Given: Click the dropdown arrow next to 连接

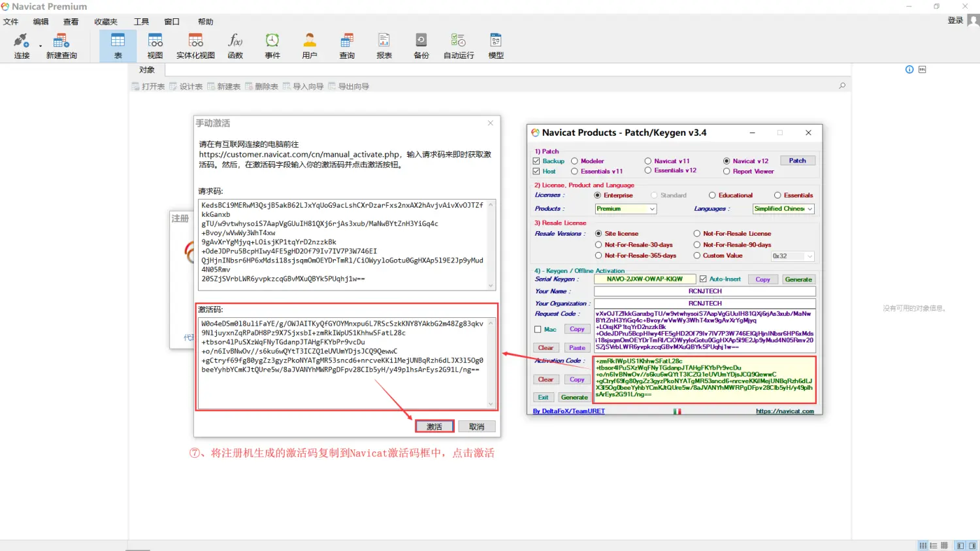Looking at the screenshot, I should pyautogui.click(x=41, y=46).
